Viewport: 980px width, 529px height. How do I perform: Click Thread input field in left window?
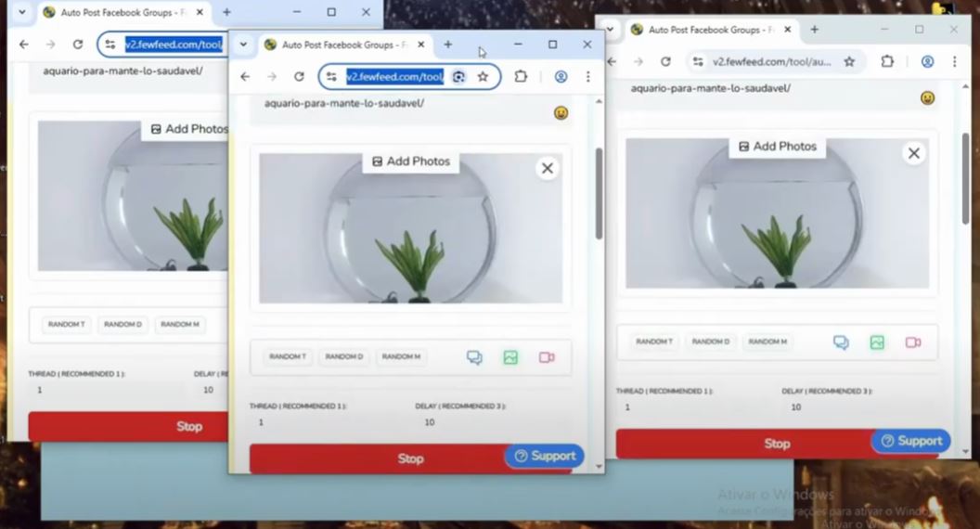point(106,390)
